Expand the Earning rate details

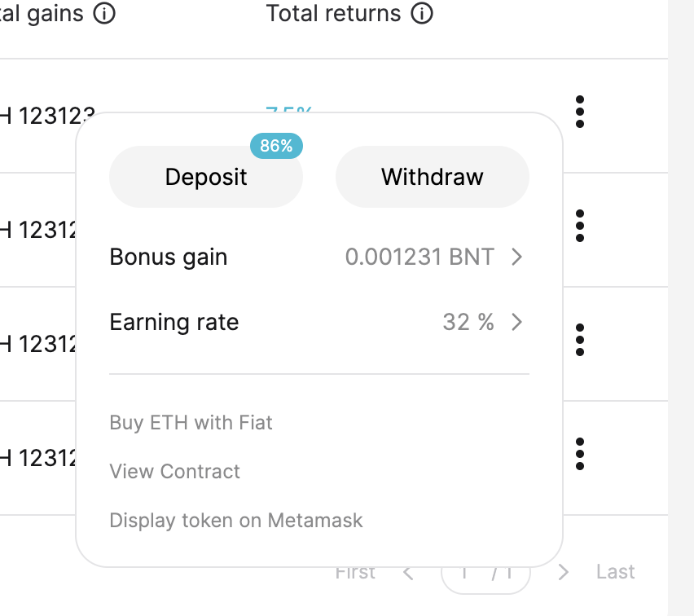click(516, 322)
